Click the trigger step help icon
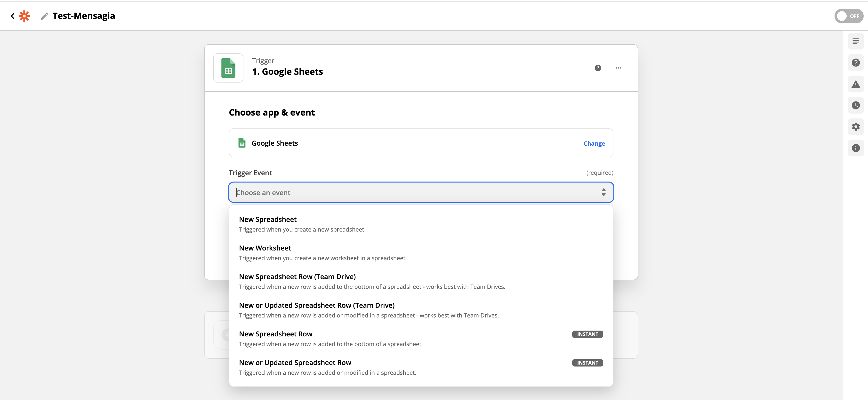Viewport: 868px width, 400px height. 597,68
